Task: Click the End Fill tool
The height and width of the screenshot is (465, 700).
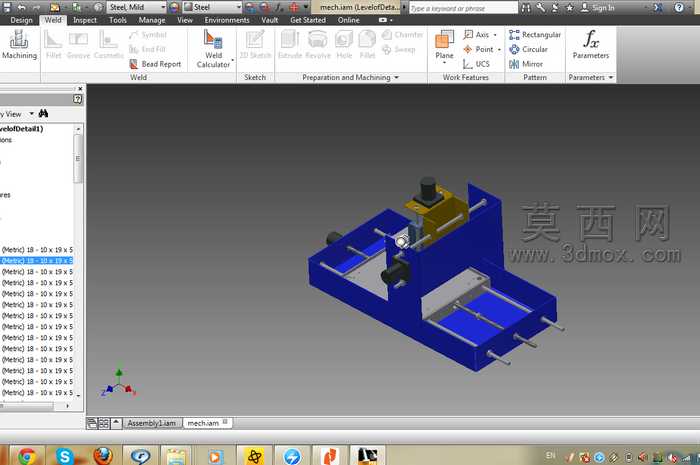Action: 147,49
